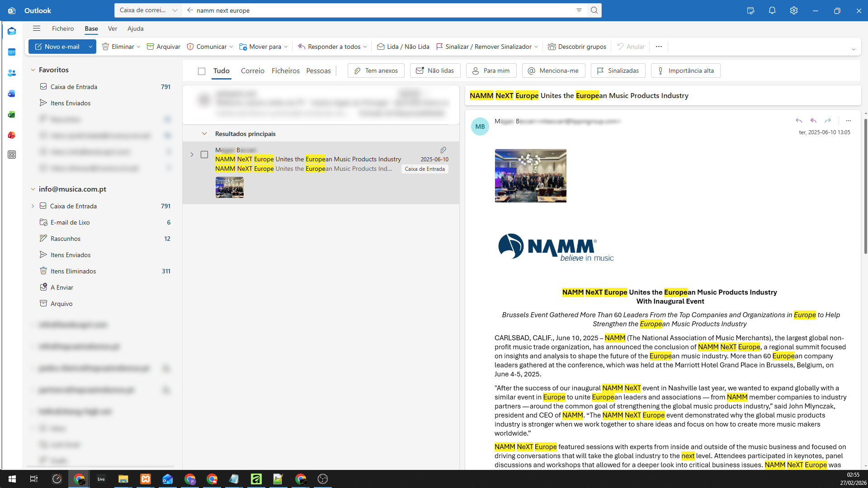Open the Ajuda tab
The height and width of the screenshot is (488, 868).
pyautogui.click(x=135, y=28)
